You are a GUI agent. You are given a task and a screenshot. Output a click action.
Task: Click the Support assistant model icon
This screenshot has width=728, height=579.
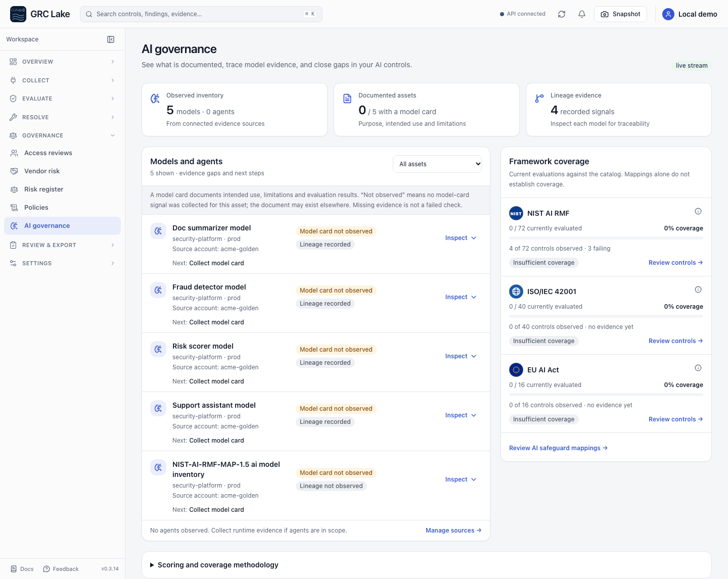[x=158, y=408]
